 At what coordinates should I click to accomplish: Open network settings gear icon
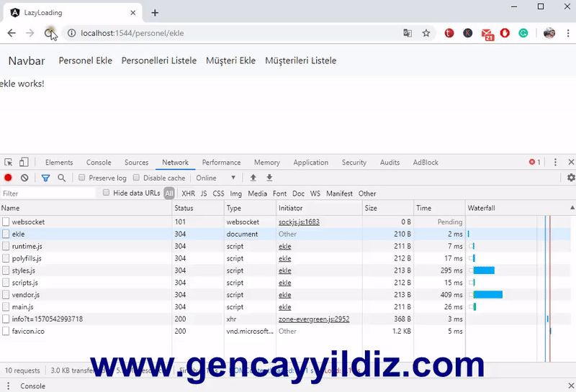coord(571,178)
